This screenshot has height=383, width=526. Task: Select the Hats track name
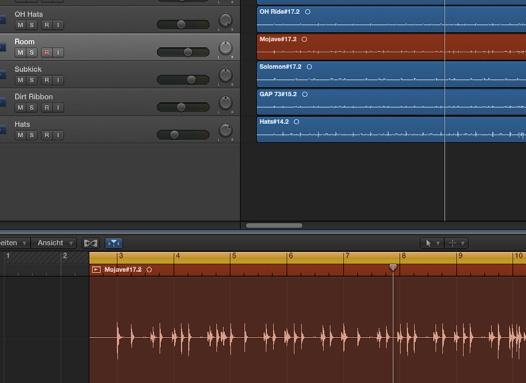pyautogui.click(x=22, y=124)
